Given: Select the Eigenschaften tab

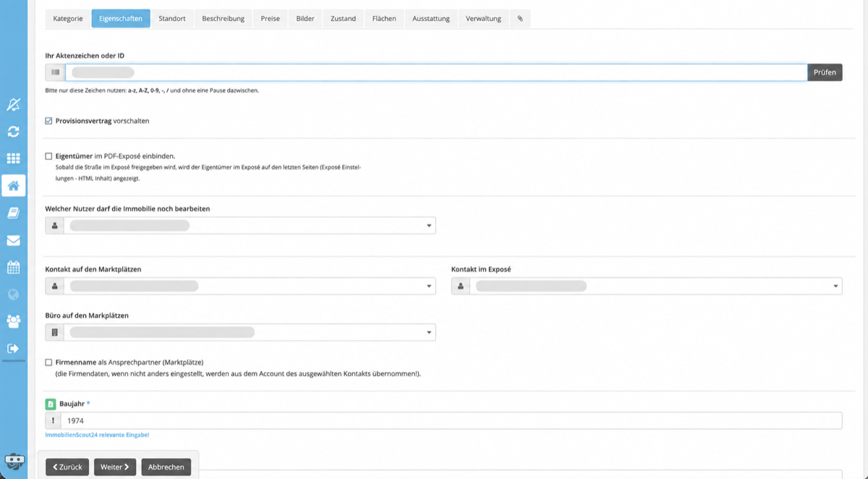Looking at the screenshot, I should pos(121,19).
